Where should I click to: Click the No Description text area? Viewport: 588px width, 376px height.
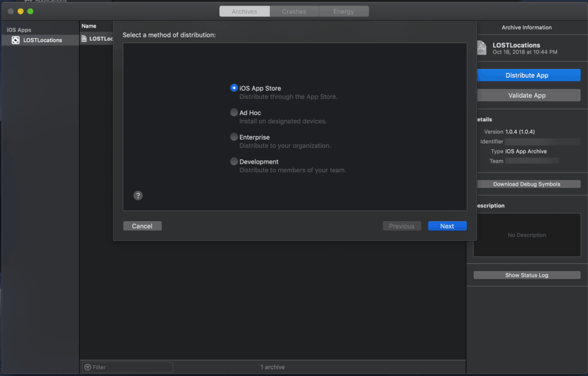pyautogui.click(x=527, y=235)
